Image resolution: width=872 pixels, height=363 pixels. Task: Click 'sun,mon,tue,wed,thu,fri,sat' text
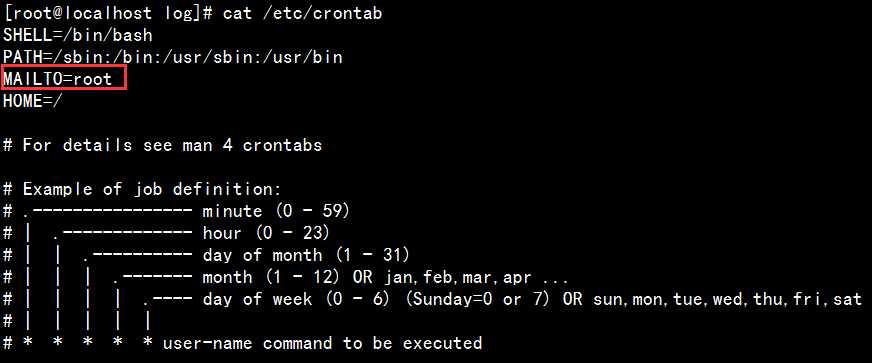[727, 299]
